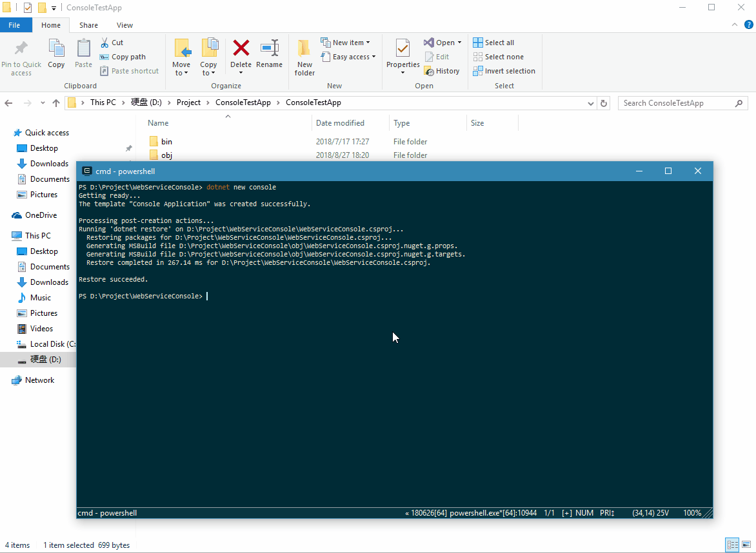Navigate up one folder level

[x=56, y=103]
